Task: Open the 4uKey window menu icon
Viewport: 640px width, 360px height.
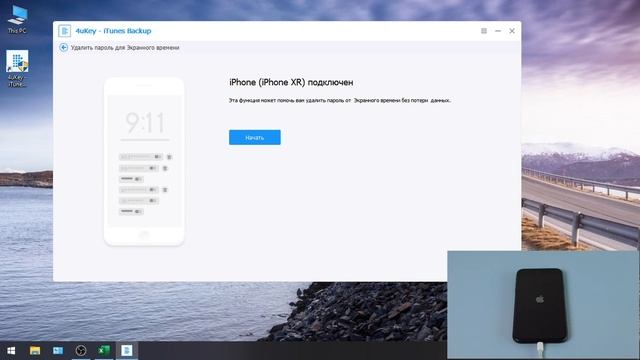Action: (484, 31)
